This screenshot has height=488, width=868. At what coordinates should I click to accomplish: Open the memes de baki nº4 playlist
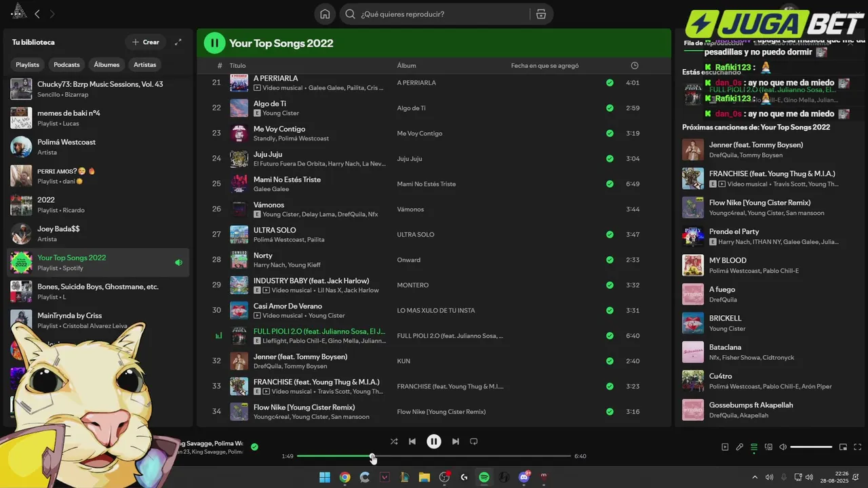pos(98,118)
